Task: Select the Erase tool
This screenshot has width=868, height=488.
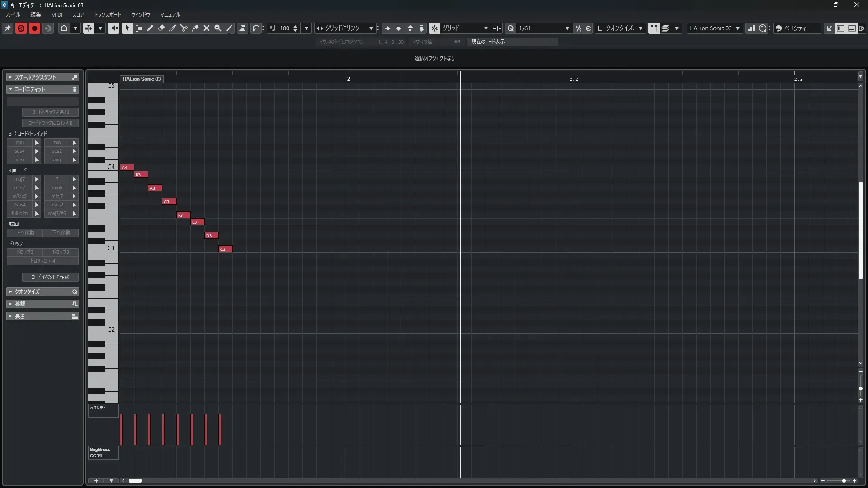Action: click(161, 28)
